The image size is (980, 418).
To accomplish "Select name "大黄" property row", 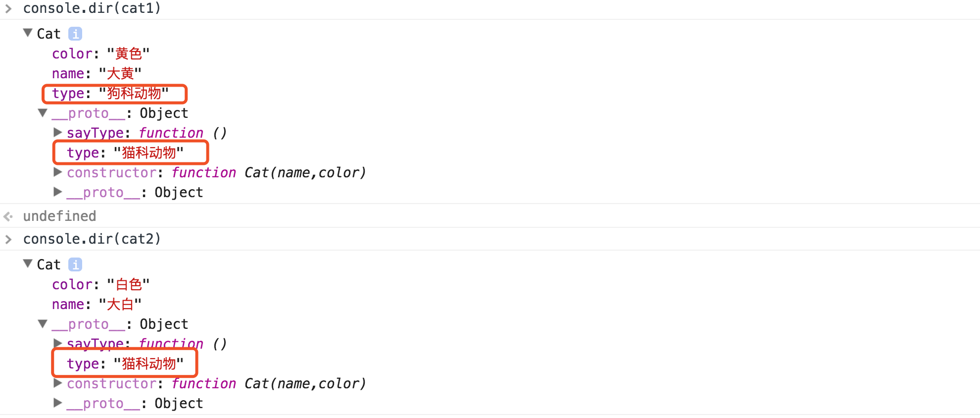I will click(x=97, y=74).
